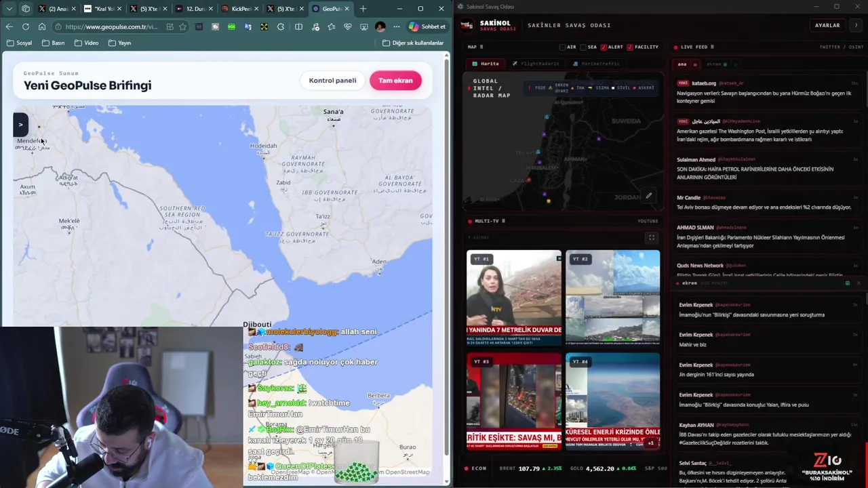Open browser split screen view

pos(298,26)
